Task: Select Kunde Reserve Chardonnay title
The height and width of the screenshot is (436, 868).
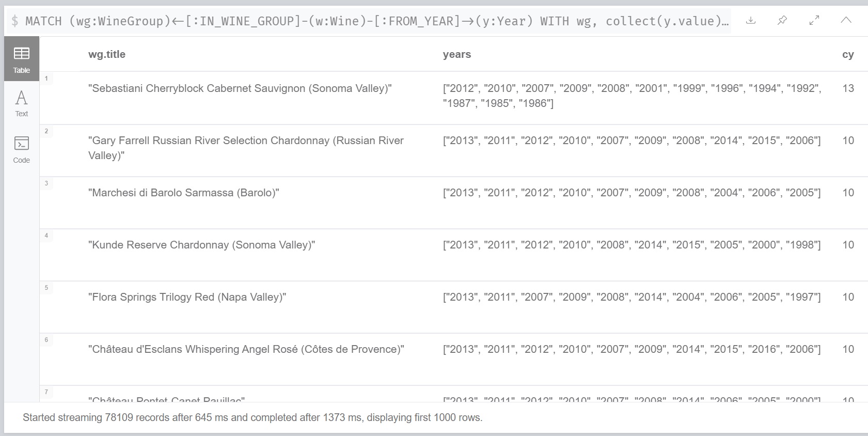Action: pyautogui.click(x=202, y=245)
